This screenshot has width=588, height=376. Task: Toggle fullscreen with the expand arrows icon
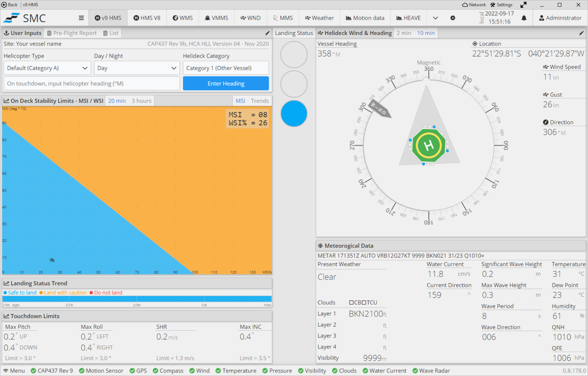523,5
